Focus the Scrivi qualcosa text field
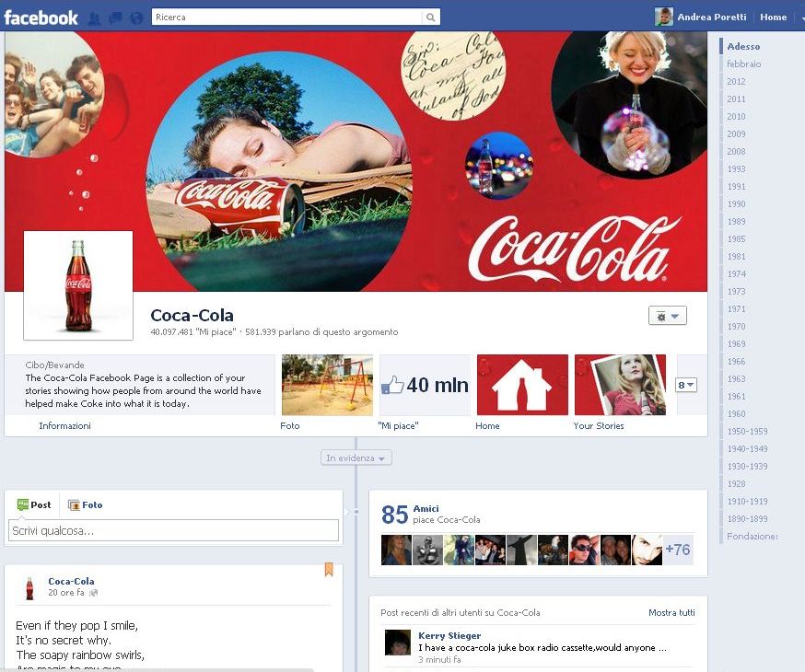 point(173,530)
